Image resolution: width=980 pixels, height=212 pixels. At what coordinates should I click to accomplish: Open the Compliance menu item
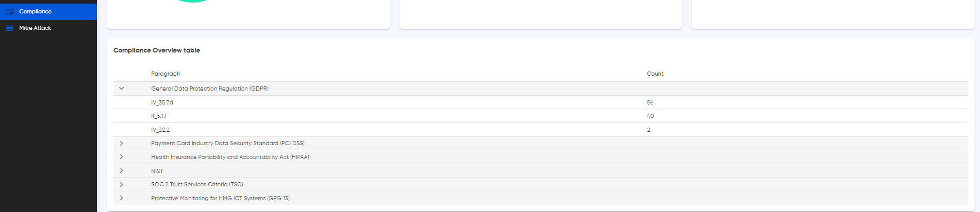coord(48,11)
